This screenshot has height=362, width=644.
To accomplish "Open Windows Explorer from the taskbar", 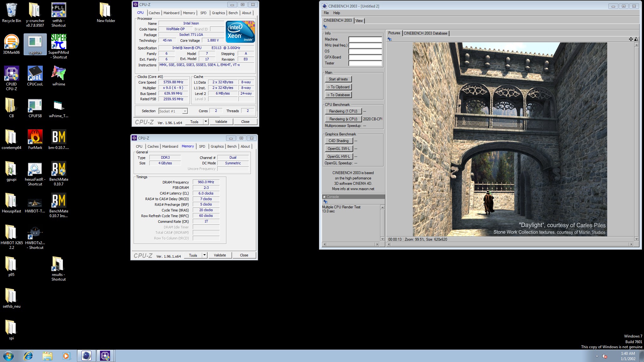I will pyautogui.click(x=47, y=356).
